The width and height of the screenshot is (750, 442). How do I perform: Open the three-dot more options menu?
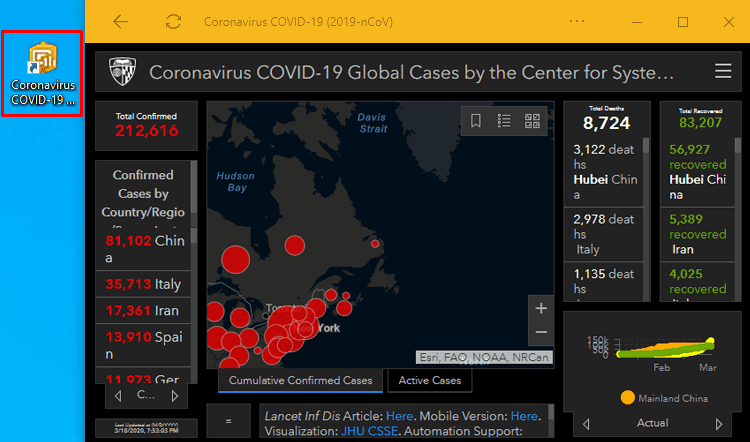click(x=577, y=21)
